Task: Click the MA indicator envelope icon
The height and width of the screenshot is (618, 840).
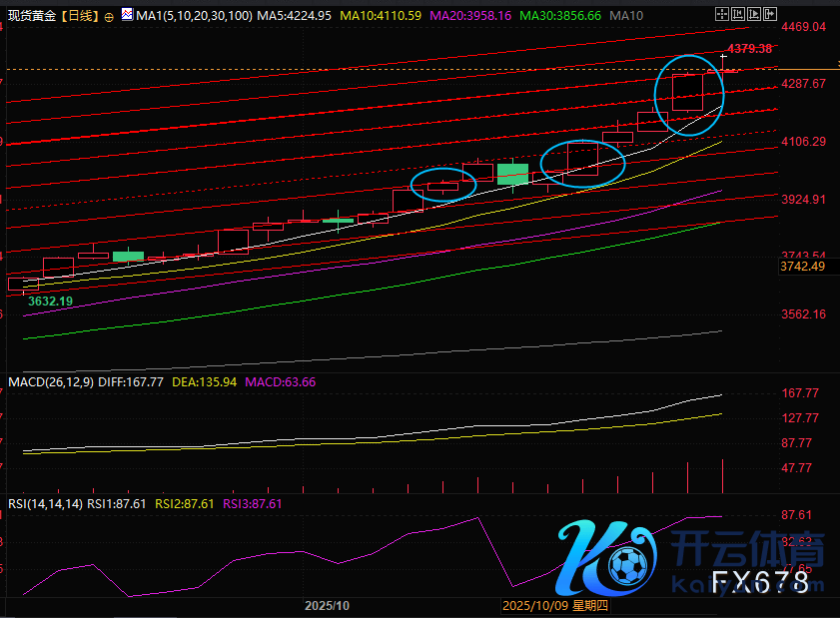Action: coord(124,16)
